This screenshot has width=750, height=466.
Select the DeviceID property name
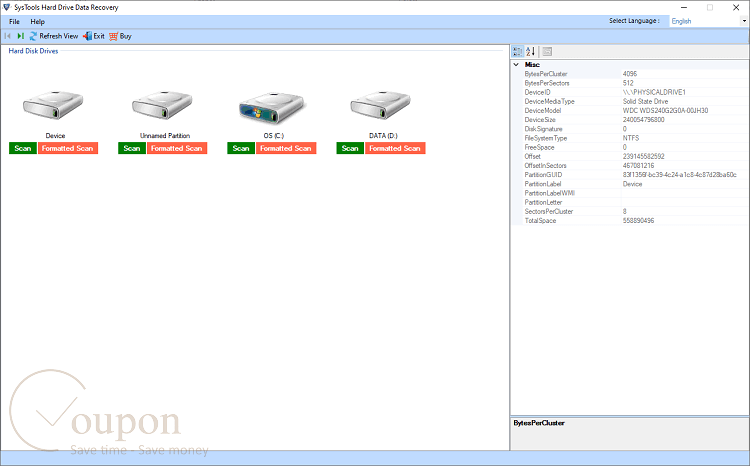[x=538, y=92]
